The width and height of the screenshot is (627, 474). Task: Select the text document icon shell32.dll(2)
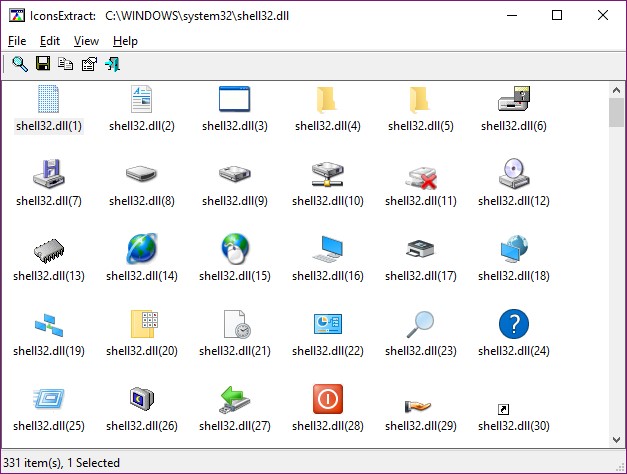click(x=142, y=99)
